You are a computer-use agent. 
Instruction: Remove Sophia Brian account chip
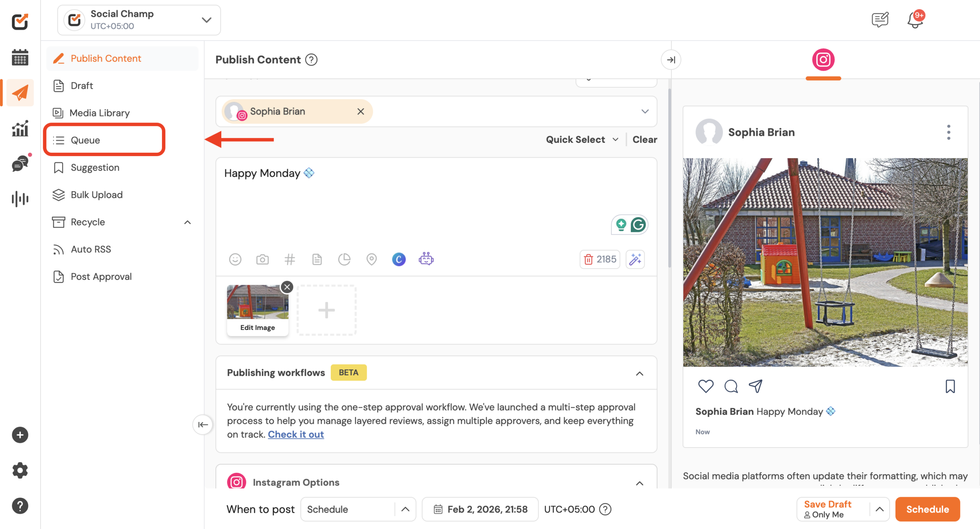pyautogui.click(x=360, y=111)
